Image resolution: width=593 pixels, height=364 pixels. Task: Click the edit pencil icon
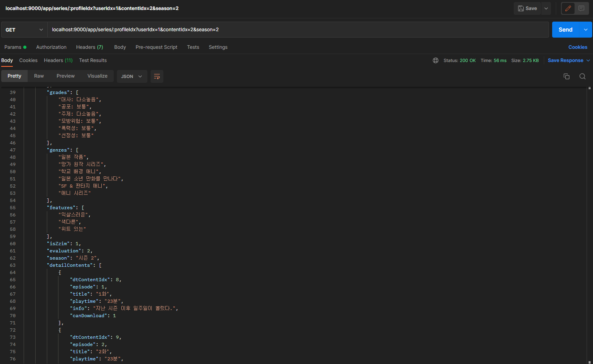pyautogui.click(x=568, y=8)
